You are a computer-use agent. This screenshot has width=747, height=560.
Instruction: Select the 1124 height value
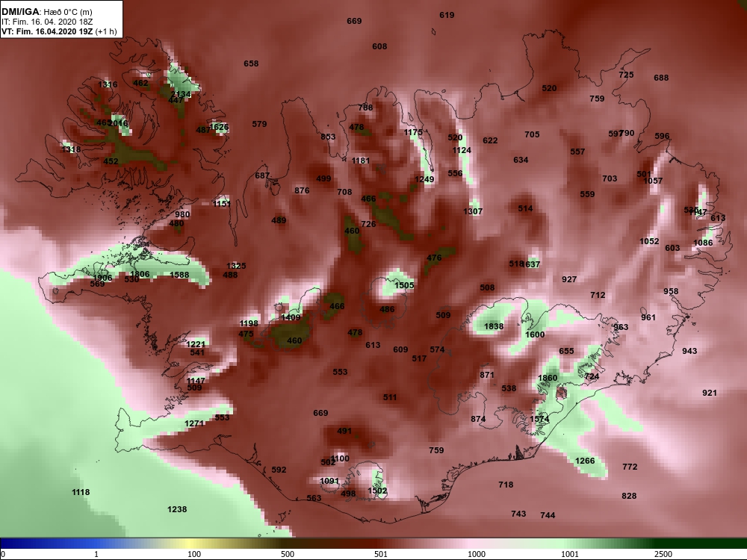point(462,151)
